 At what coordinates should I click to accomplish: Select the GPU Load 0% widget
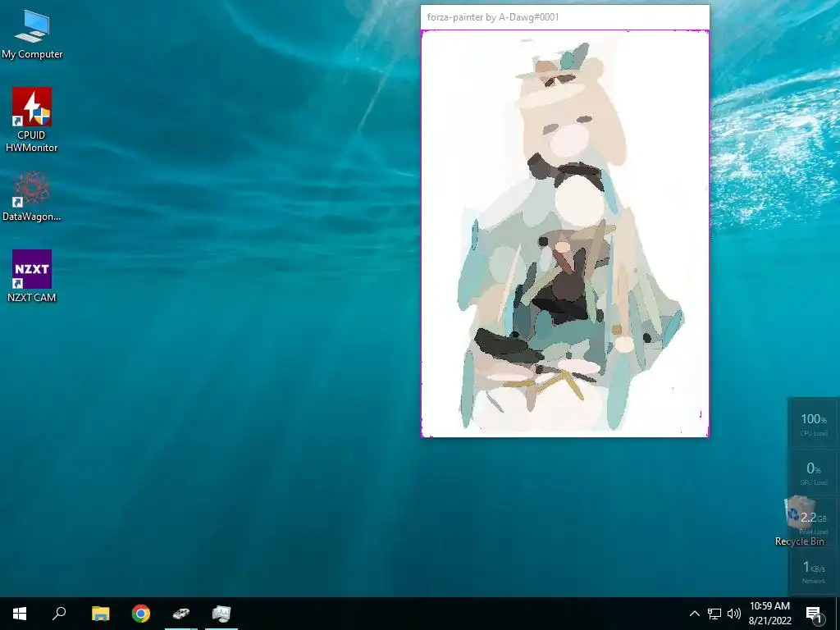coord(813,473)
